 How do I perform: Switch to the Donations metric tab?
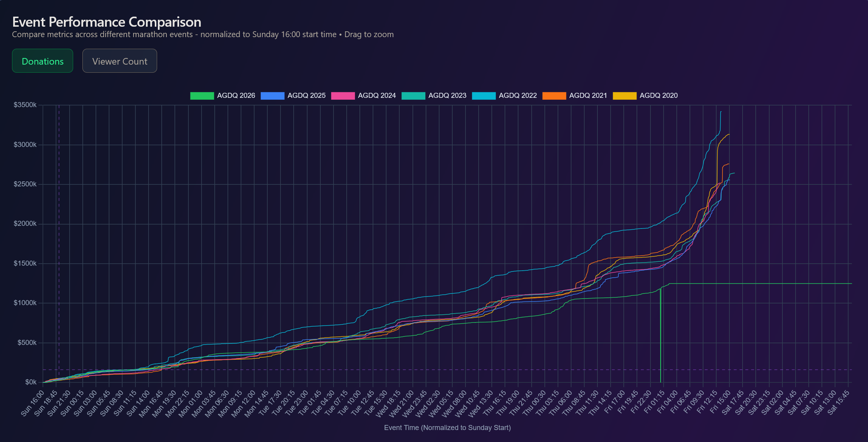coord(43,61)
